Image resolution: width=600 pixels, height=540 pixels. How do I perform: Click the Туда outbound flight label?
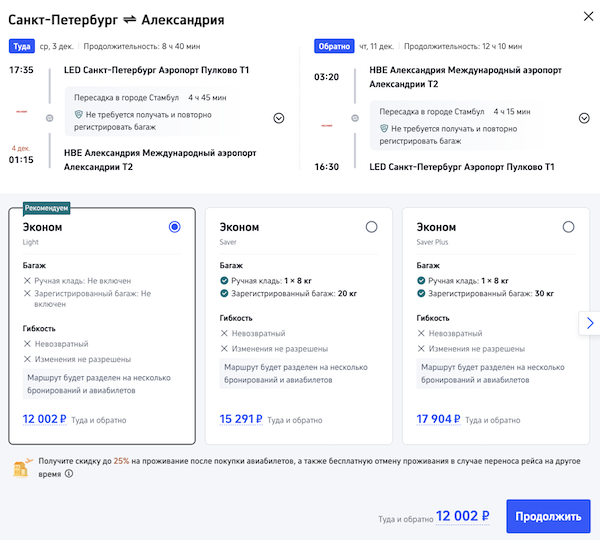21,46
